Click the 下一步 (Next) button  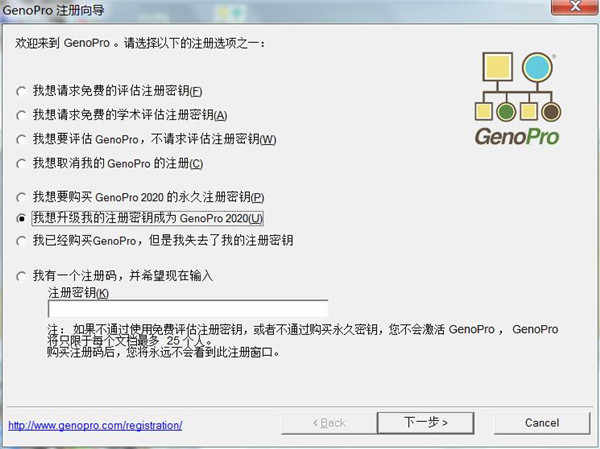point(426,423)
